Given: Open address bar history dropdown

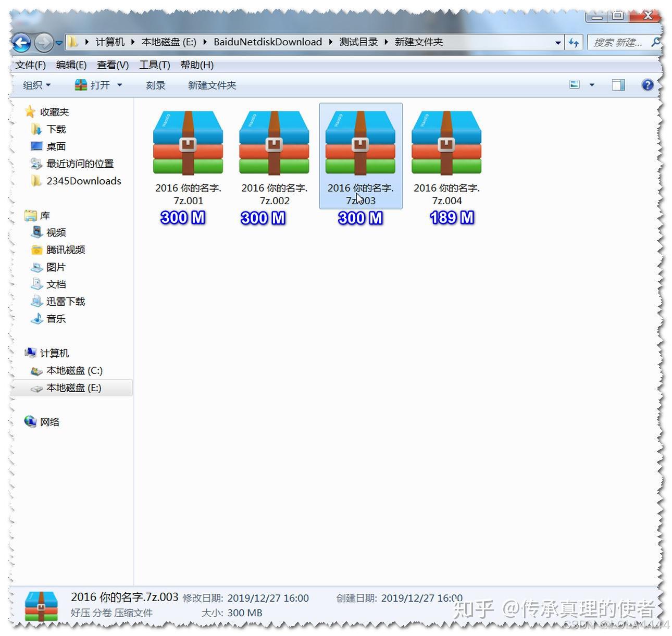Looking at the screenshot, I should tap(558, 43).
